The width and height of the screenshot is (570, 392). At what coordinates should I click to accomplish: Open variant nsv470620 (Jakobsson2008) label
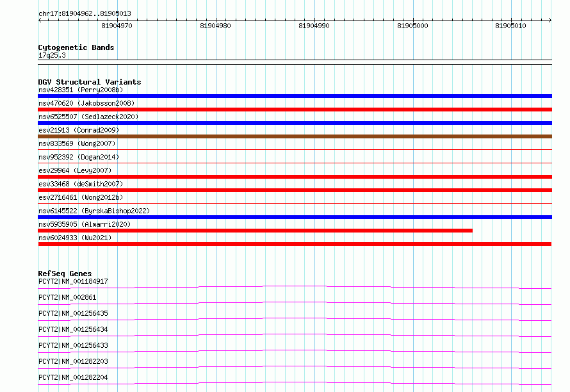(86, 103)
